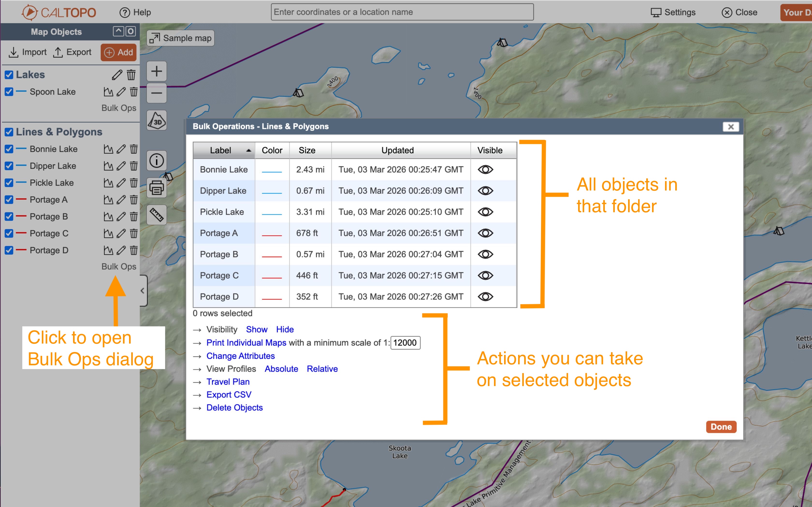This screenshot has width=812, height=507.
Task: Open the 3D view tool
Action: coord(157,121)
